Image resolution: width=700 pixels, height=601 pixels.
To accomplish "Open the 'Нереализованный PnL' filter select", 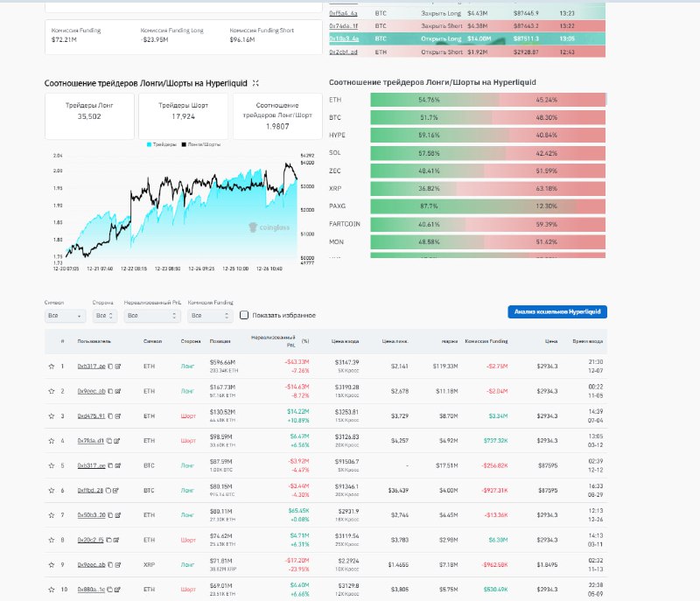I will [x=152, y=315].
